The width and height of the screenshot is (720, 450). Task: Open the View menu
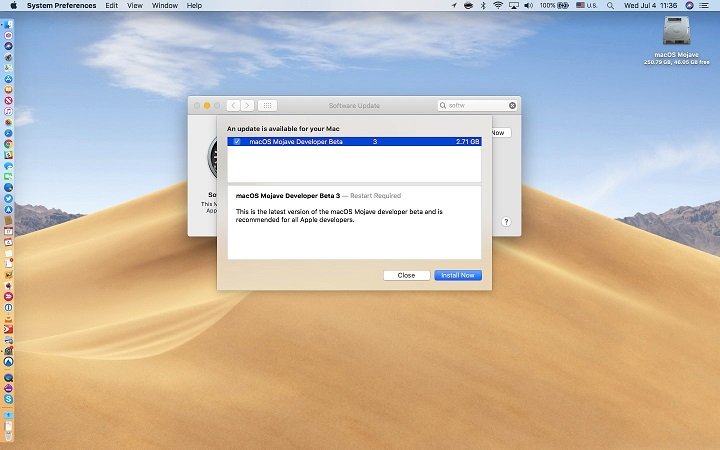pos(135,6)
